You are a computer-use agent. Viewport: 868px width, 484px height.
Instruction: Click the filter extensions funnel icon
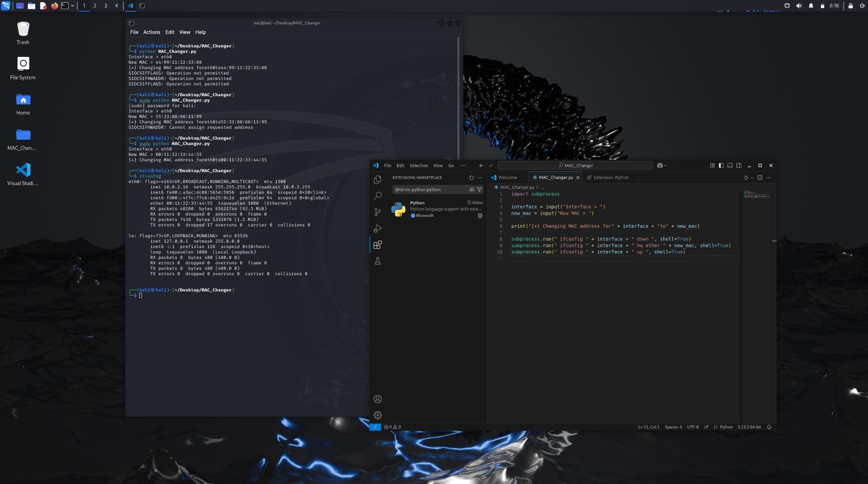[x=480, y=190]
